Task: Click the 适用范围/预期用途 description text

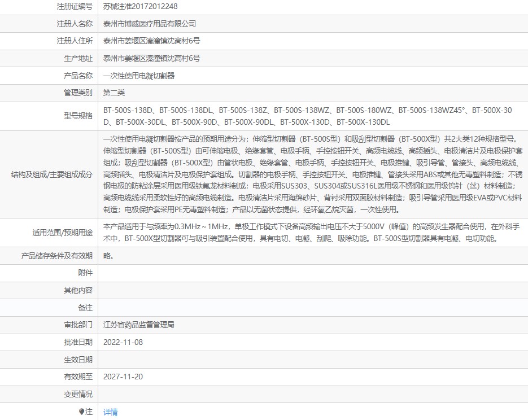Action: [312, 233]
